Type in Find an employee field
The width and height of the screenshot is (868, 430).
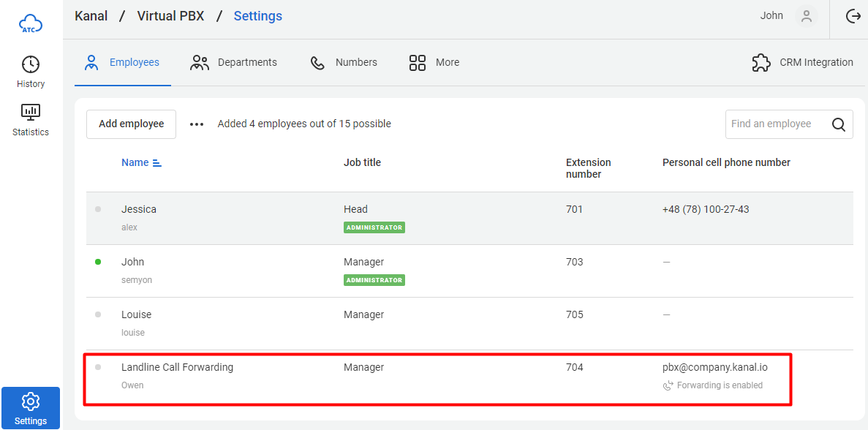[x=777, y=124]
